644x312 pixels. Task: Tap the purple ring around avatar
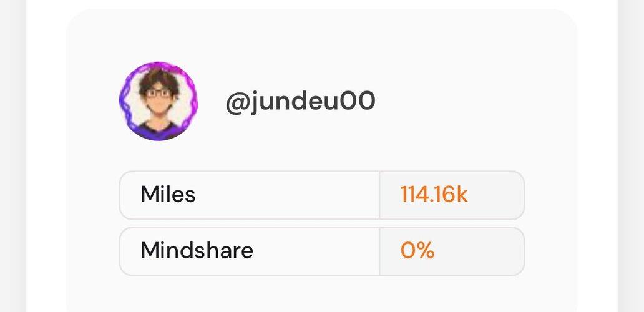coord(123,101)
